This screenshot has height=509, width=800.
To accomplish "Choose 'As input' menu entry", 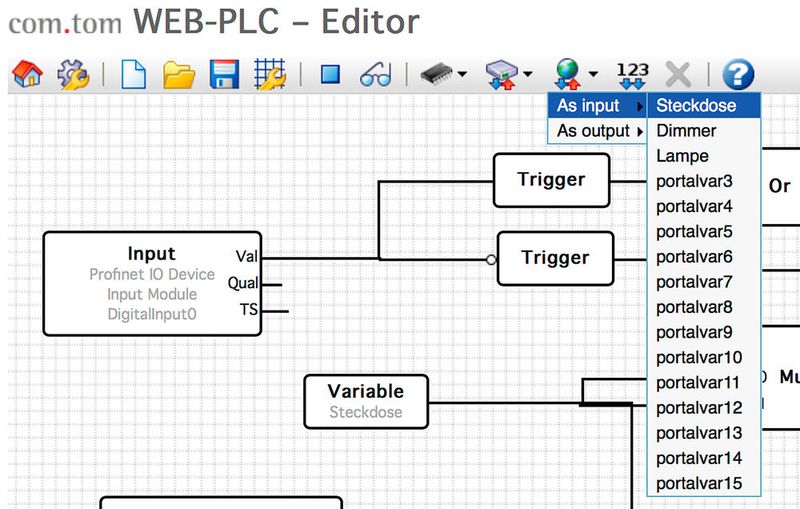I will pos(597,106).
